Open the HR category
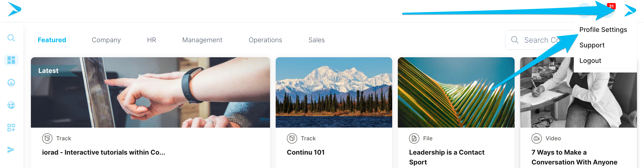Screen dimensions: 644x168 (x=151, y=40)
